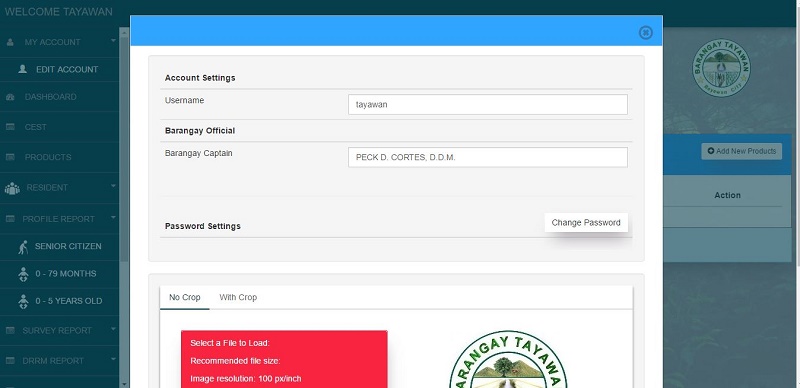Click the DRRM Report icon
This screenshot has width=800, height=388.
click(x=10, y=360)
